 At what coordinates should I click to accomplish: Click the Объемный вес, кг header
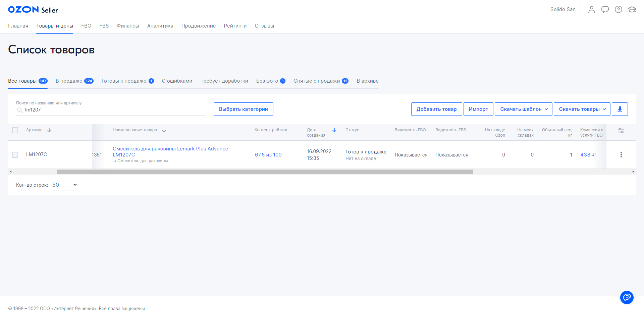tap(557, 133)
